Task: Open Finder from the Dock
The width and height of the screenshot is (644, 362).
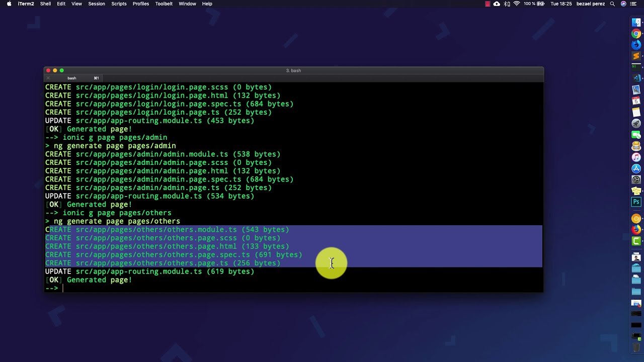Action: 636,23
